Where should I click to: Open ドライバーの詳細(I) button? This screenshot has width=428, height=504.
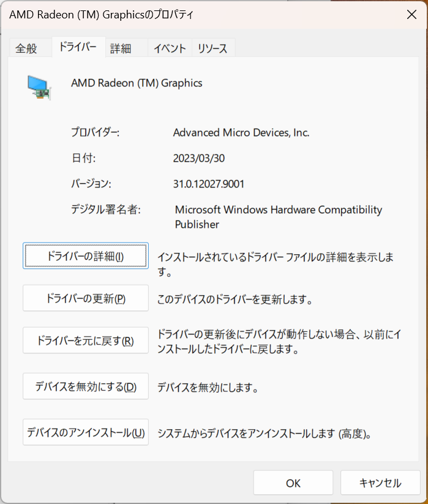[x=86, y=256]
